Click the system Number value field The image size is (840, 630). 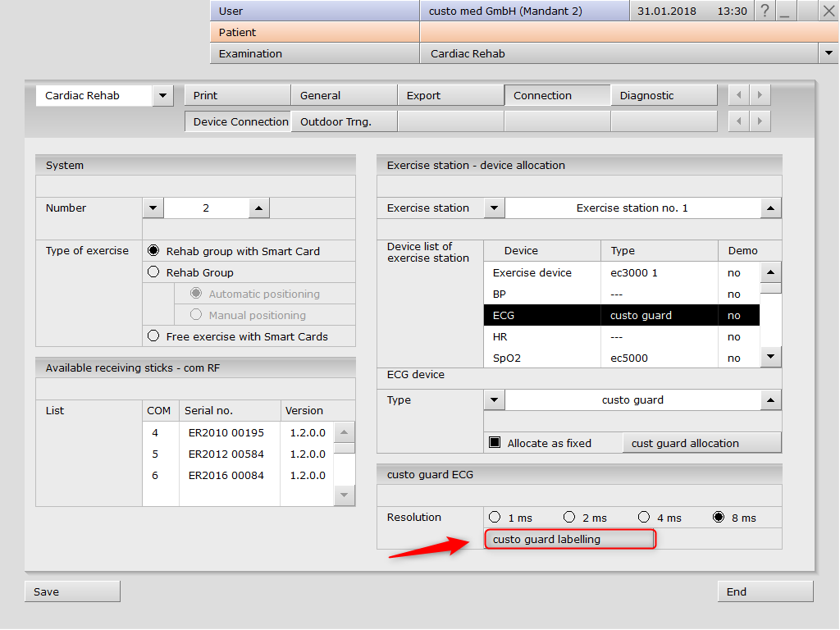(x=206, y=208)
